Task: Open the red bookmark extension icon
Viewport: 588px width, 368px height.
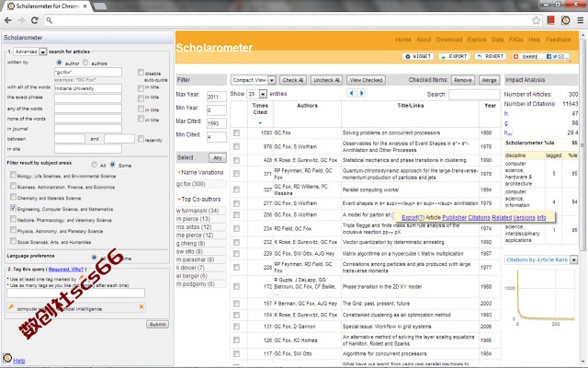Action: 550,20
